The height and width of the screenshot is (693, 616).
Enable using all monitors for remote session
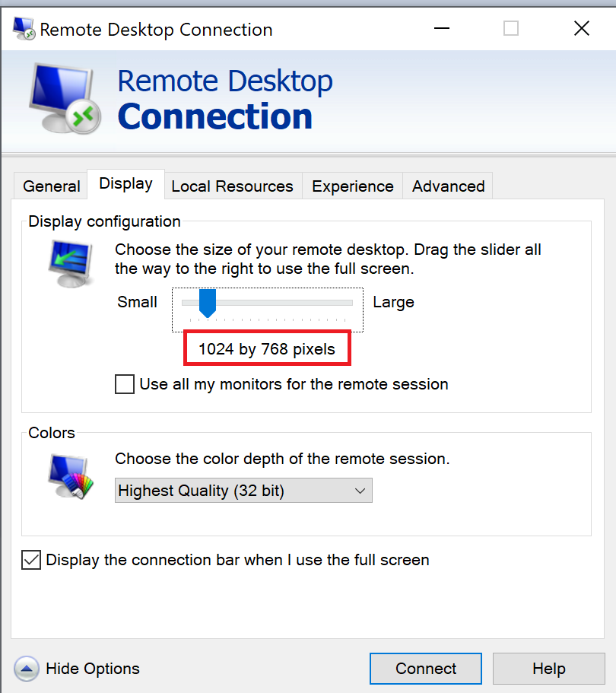pyautogui.click(x=124, y=384)
